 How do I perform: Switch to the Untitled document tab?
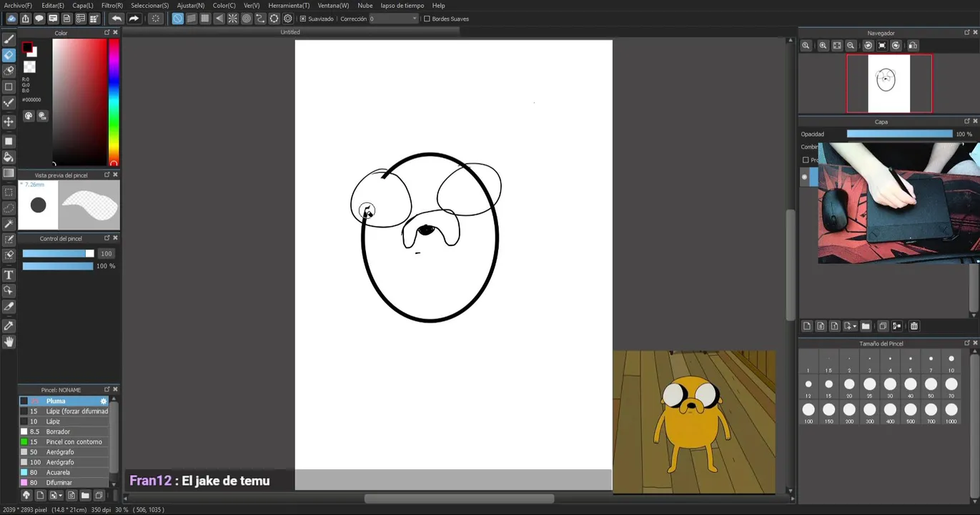[290, 32]
